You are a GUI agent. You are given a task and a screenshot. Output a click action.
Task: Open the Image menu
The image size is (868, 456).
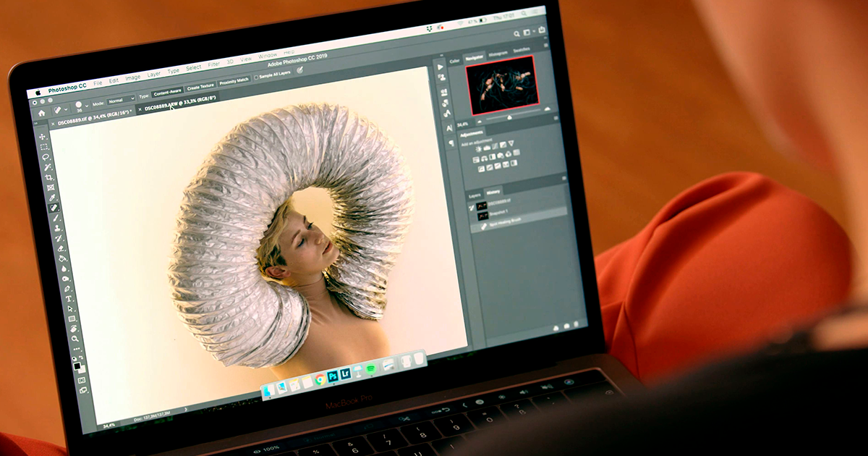pyautogui.click(x=133, y=77)
